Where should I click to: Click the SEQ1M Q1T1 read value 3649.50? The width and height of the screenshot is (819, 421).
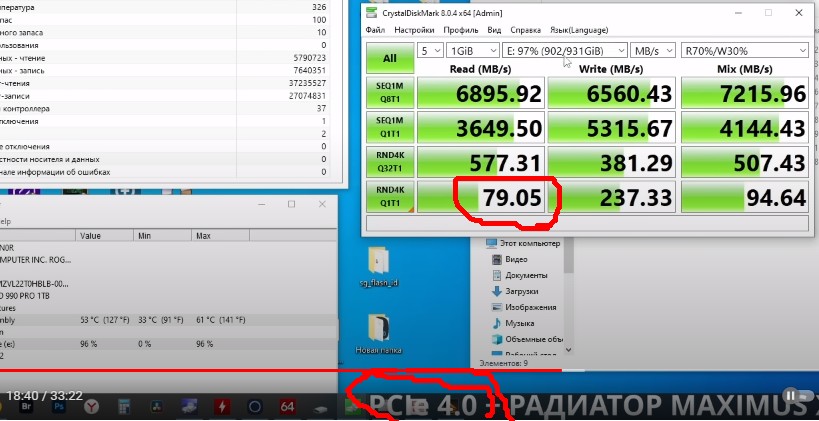(481, 127)
